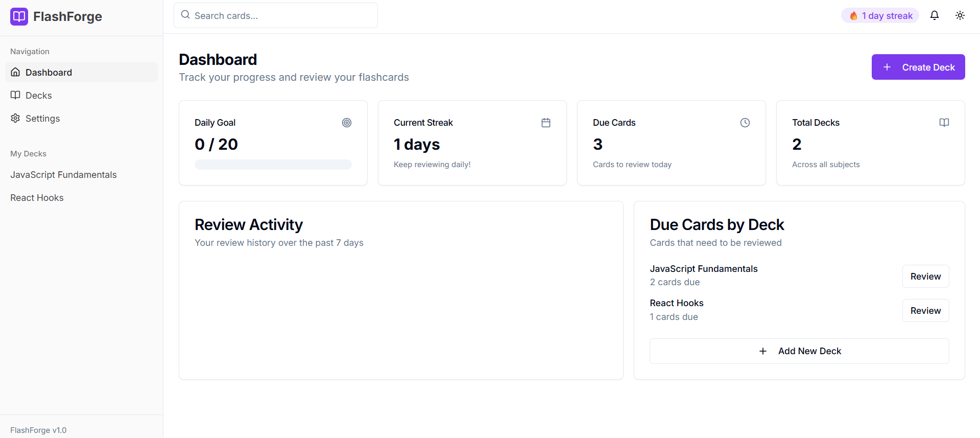Click Add New Deck button

[799, 351]
